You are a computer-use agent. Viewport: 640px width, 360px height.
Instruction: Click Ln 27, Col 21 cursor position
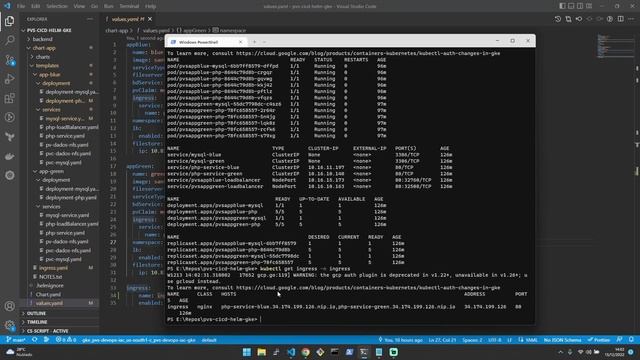tap(442, 340)
